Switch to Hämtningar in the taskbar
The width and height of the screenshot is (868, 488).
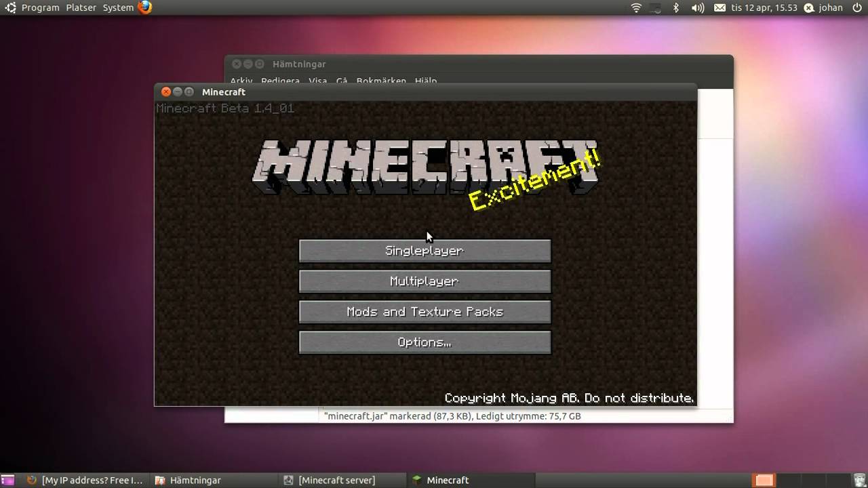214,480
